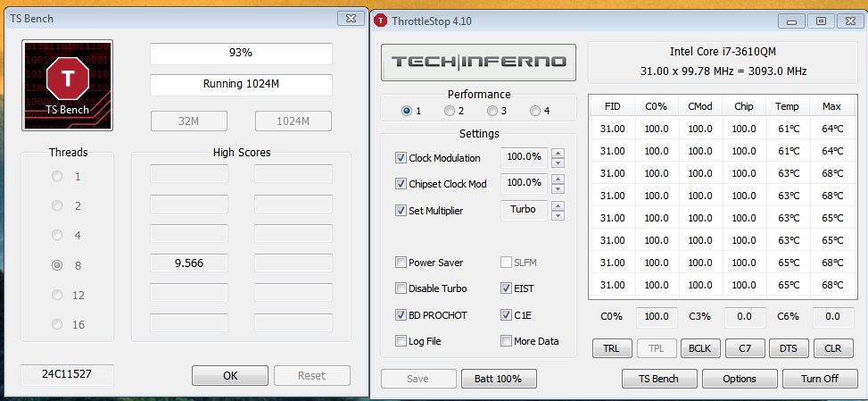The image size is (868, 401).
Task: Close the ThrottleStop 4.10 window
Action: pos(850,21)
